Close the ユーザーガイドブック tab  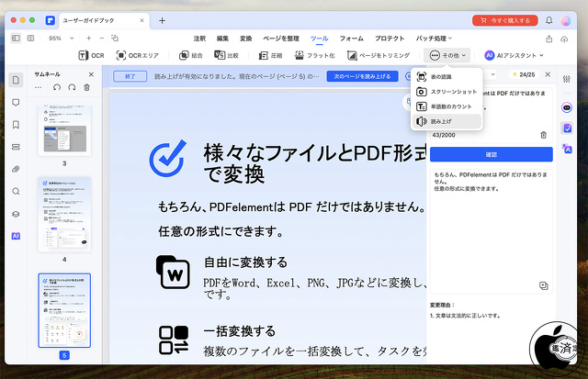pyautogui.click(x=141, y=20)
